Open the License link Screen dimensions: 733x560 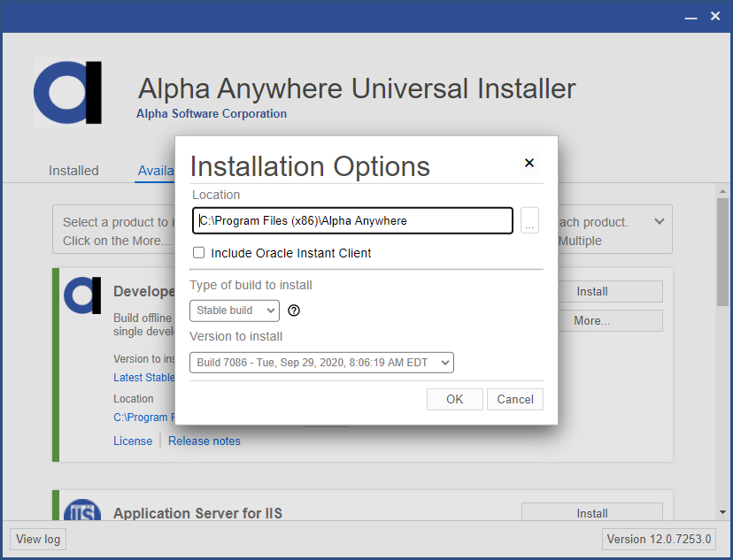pyautogui.click(x=133, y=441)
